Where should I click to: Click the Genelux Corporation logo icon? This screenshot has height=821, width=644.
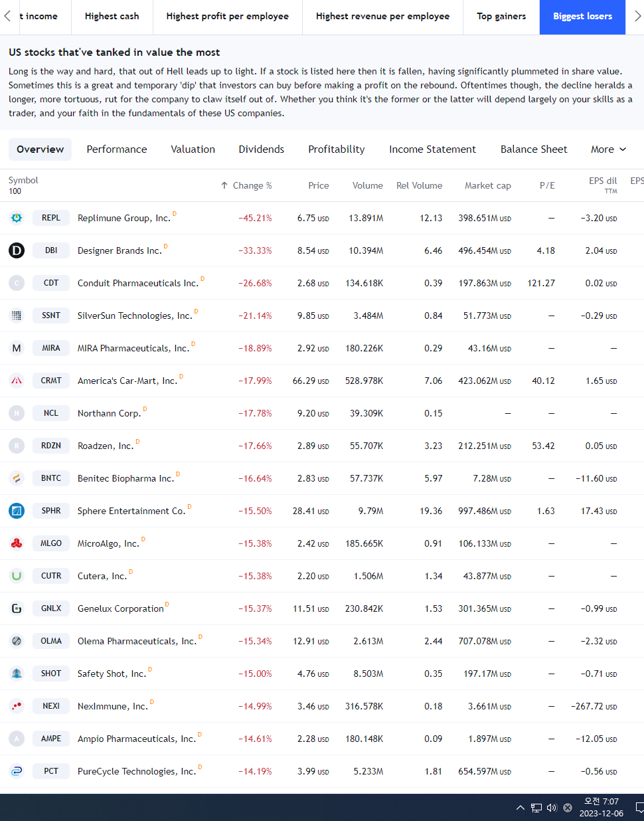point(17,608)
